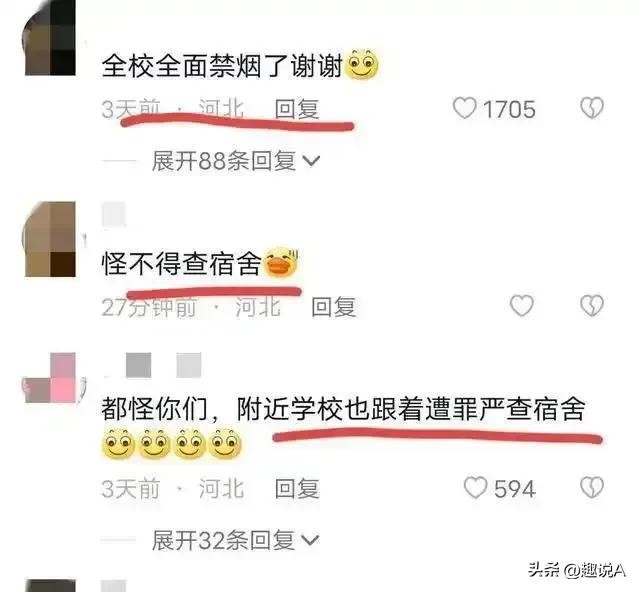Open the 头条 @趣说A watermark link
Image resolution: width=640 pixels, height=592 pixels.
(x=577, y=570)
